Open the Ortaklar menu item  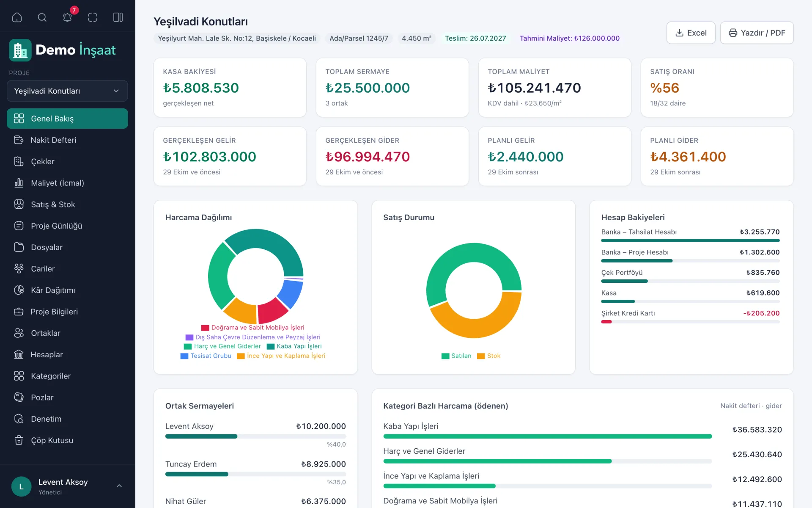pos(67,333)
